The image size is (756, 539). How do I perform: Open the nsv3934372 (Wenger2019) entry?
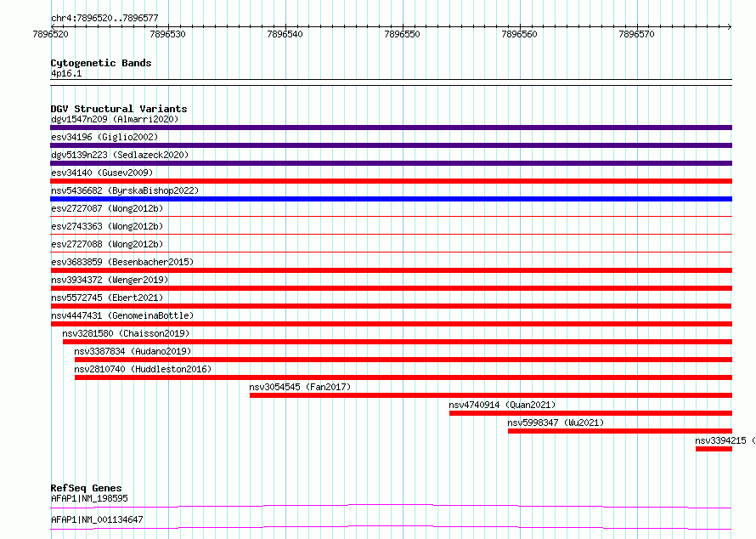click(391, 288)
